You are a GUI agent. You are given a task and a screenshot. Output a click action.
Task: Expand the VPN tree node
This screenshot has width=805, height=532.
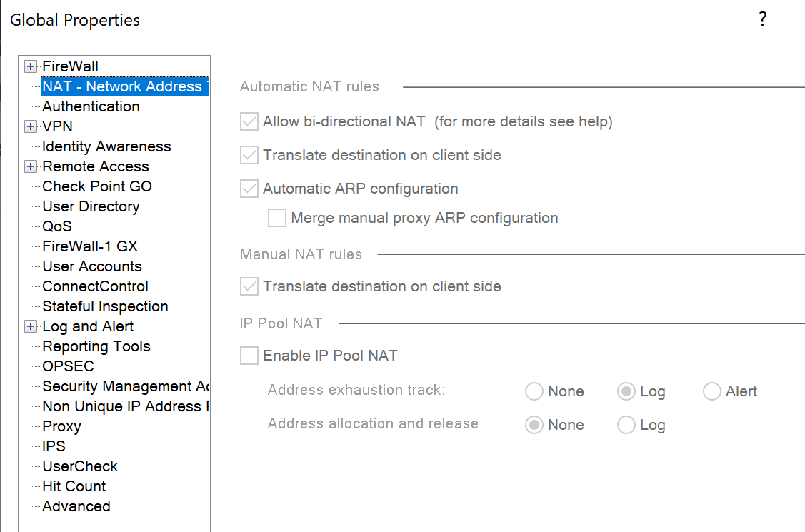click(x=31, y=126)
